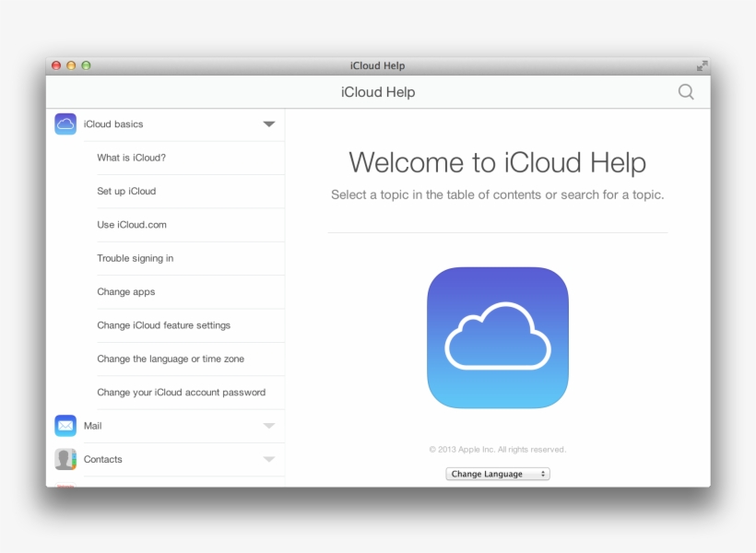Open 'Change iCloud feature settings' topic
Viewport: 756px width, 553px height.
[191, 325]
